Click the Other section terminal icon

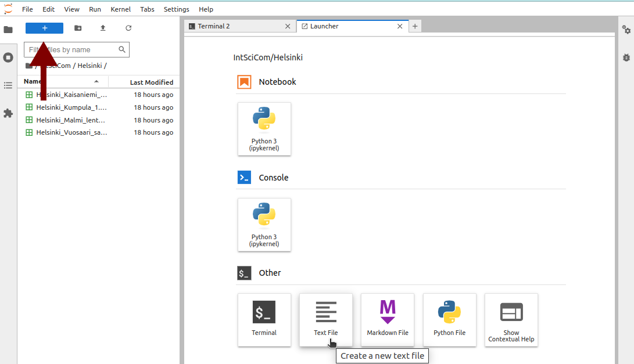coord(244,273)
